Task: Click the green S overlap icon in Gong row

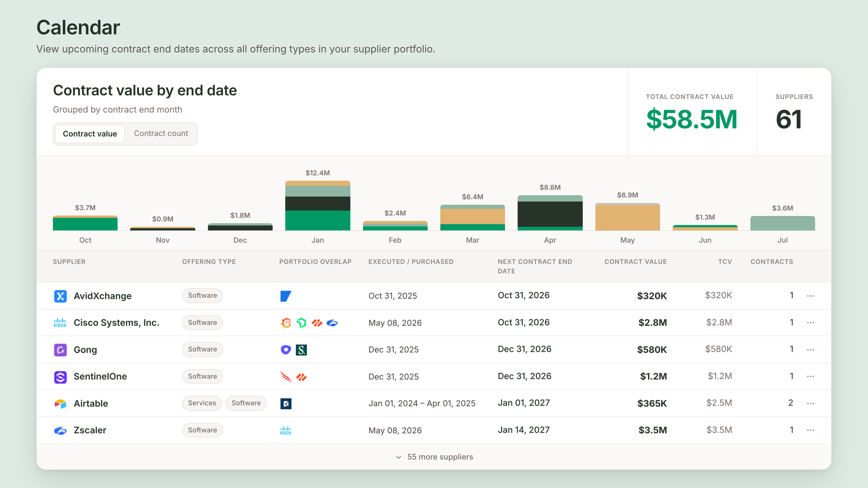Action: click(301, 350)
